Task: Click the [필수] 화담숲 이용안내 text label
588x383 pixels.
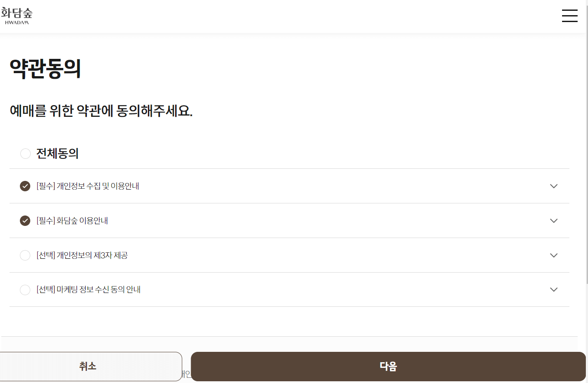Action: click(71, 221)
